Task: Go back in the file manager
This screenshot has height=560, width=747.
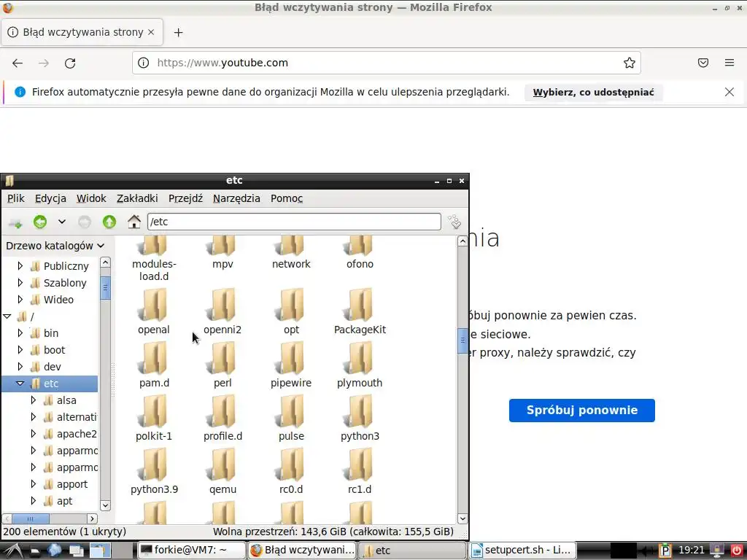Action: 40,222
